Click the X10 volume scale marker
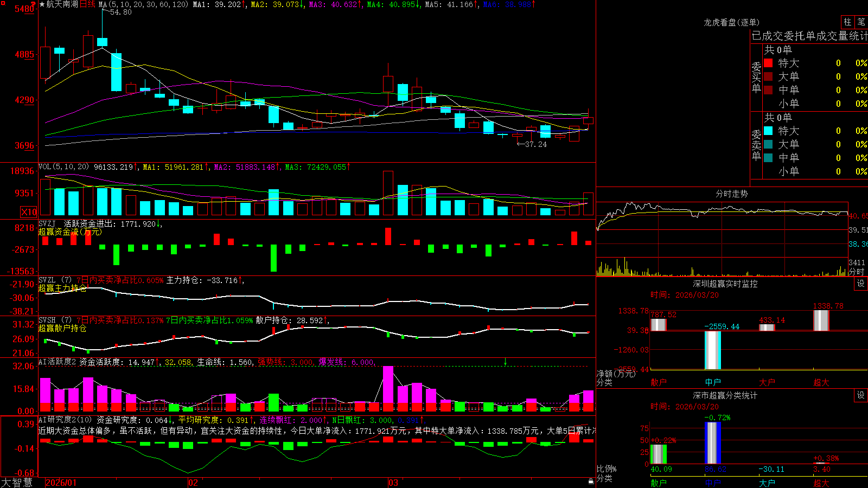This screenshot has width=868, height=488. [x=29, y=212]
